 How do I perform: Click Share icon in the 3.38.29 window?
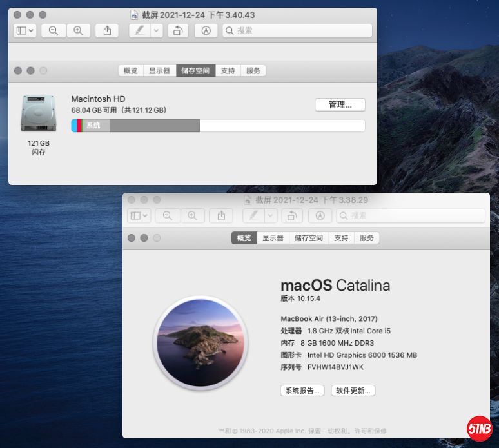221,216
